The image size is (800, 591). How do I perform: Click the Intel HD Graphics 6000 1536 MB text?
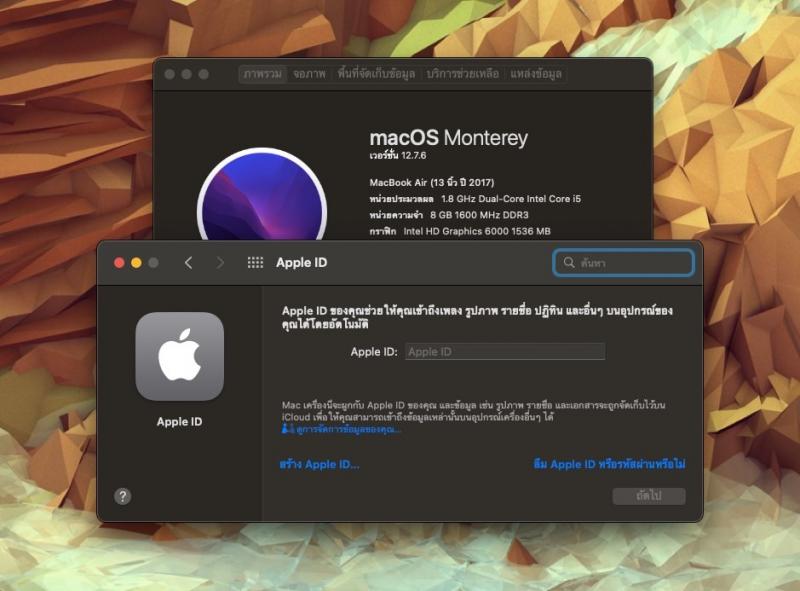477,231
